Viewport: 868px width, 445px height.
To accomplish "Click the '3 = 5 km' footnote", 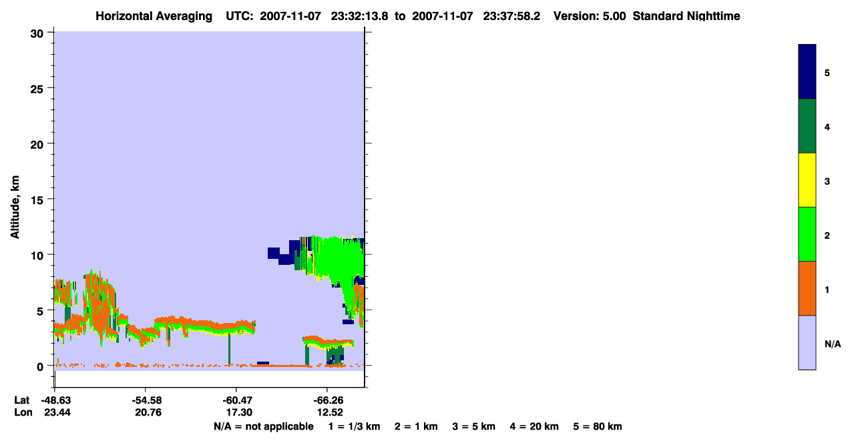I will click(x=473, y=426).
